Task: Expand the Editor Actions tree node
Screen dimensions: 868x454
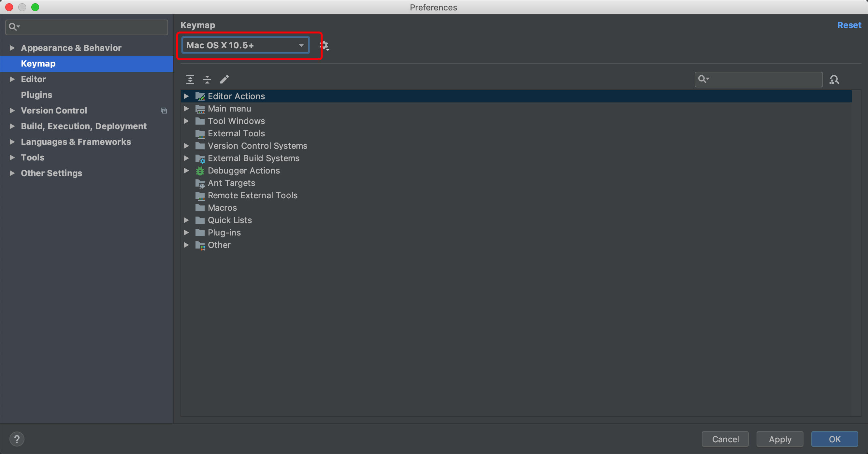Action: point(186,97)
